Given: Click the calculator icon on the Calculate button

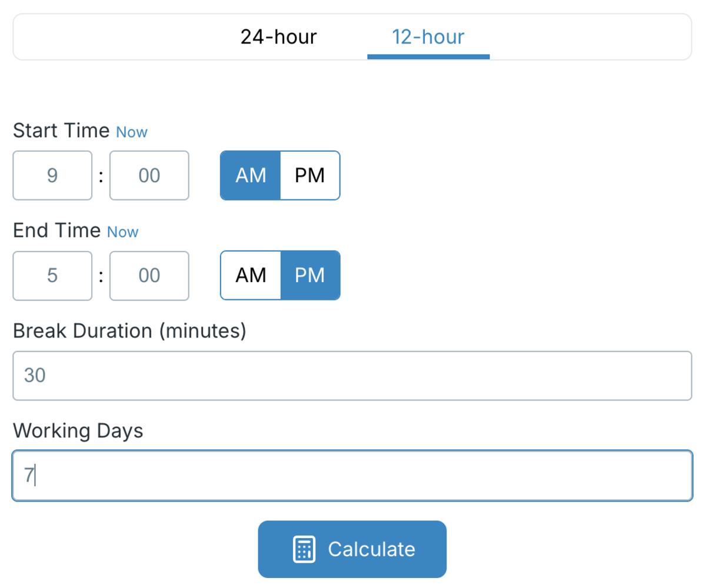Looking at the screenshot, I should [x=304, y=549].
